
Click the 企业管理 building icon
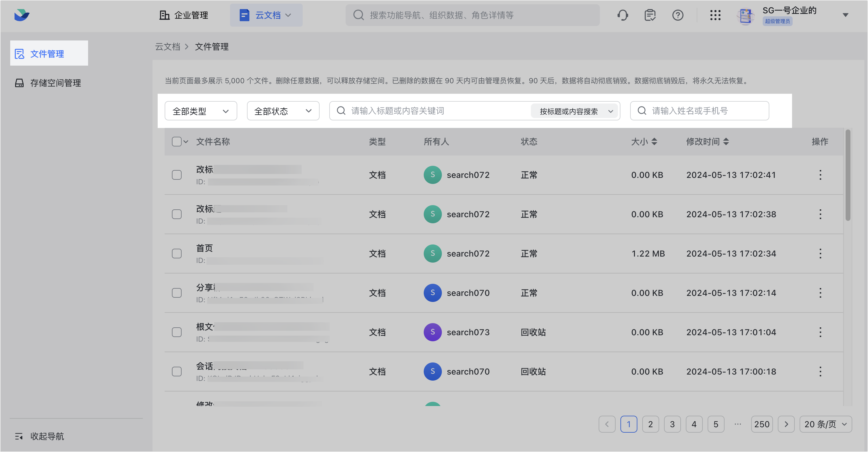click(x=164, y=15)
